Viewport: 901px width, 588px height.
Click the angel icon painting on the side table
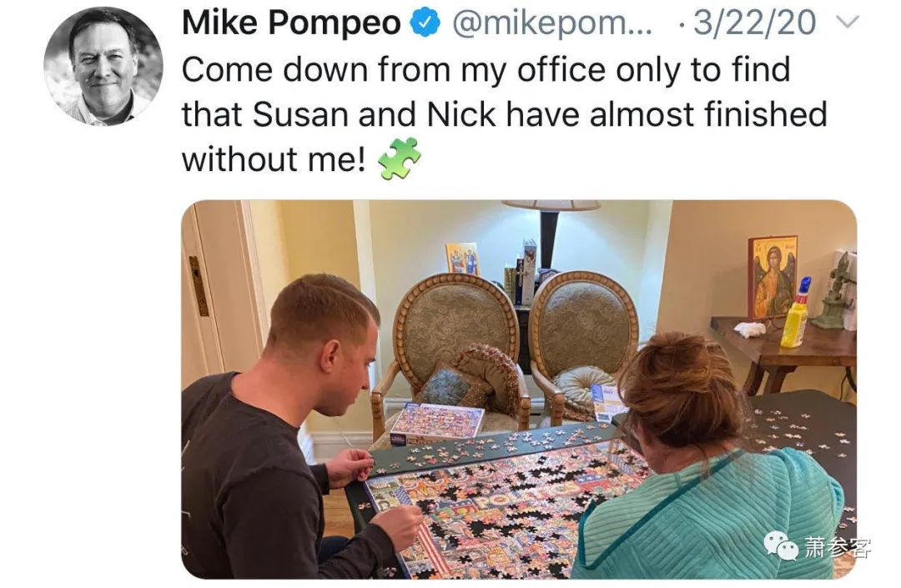[x=773, y=277]
